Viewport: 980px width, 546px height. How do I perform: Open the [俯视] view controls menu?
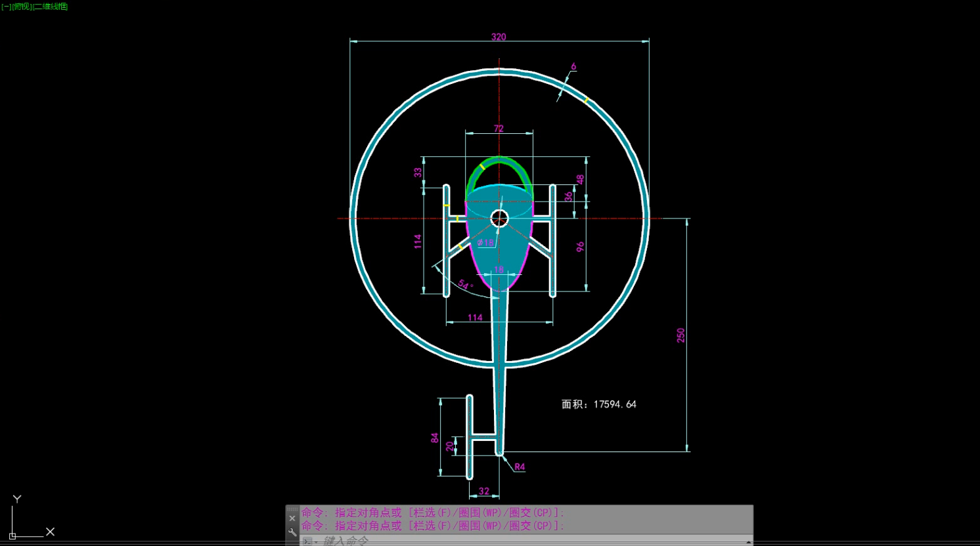pos(22,7)
